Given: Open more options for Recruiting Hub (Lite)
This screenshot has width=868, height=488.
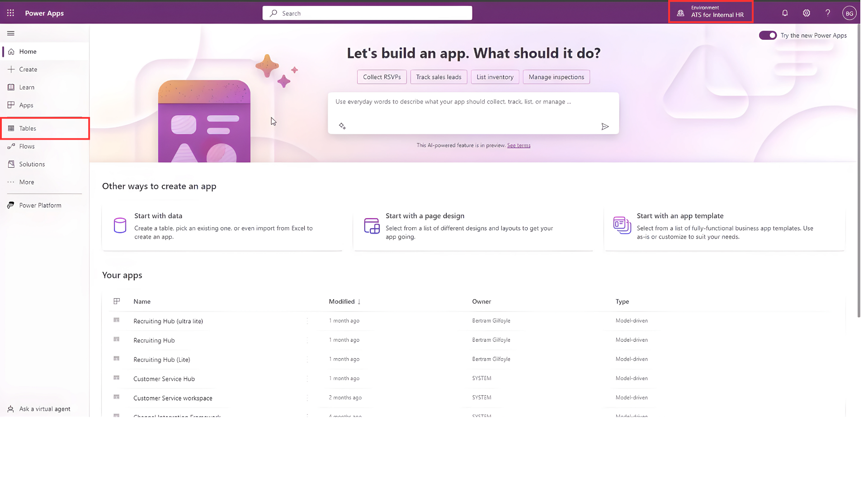Looking at the screenshot, I should tap(307, 360).
